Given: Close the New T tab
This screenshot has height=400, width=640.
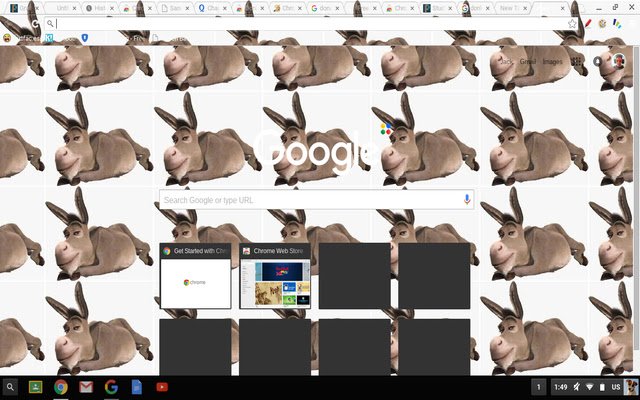Looking at the screenshot, I should click(525, 8).
